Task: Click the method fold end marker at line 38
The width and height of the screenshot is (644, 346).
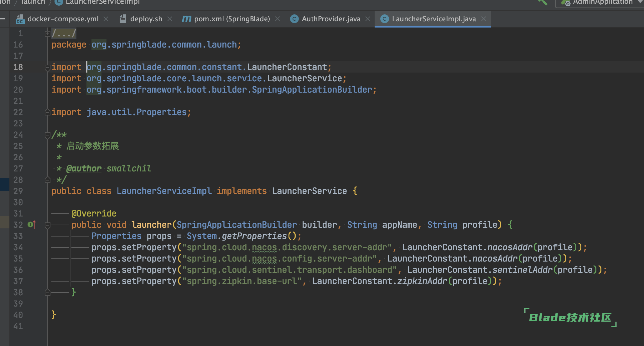Action: [47, 293]
